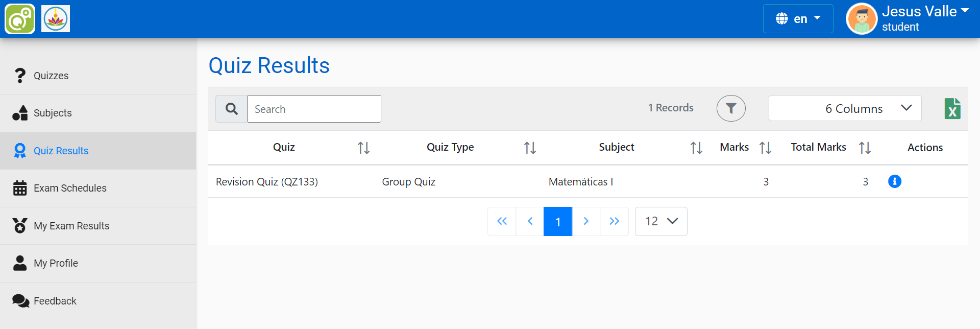Expand the 6 Columns dropdown
Image resolution: width=980 pixels, height=329 pixels.
pos(845,108)
